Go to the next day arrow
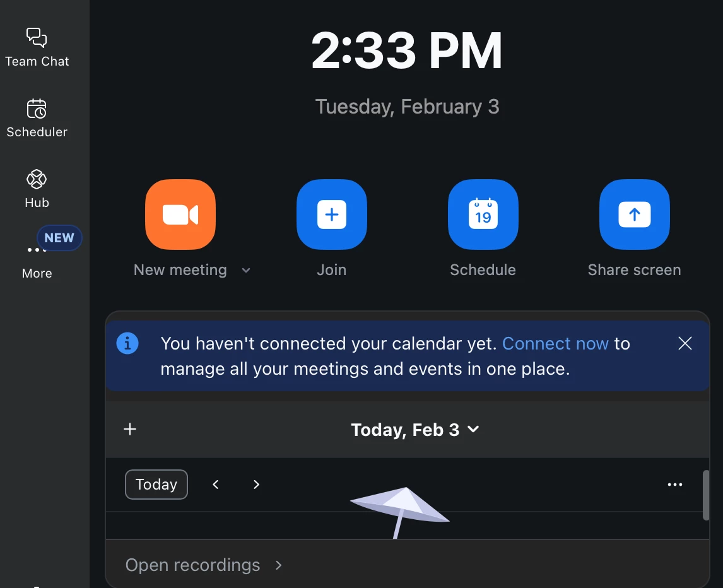The height and width of the screenshot is (588, 723). tap(256, 485)
